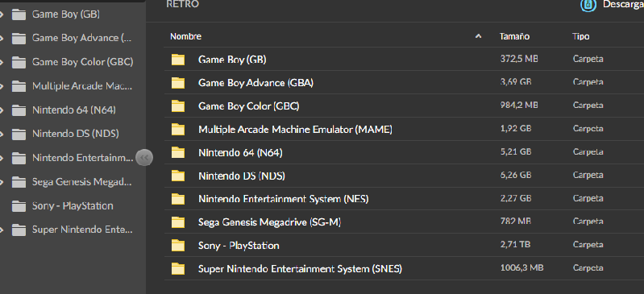This screenshot has height=294, width=644.
Task: Toggle sort direction arrow in Nombre column
Action: point(478,36)
